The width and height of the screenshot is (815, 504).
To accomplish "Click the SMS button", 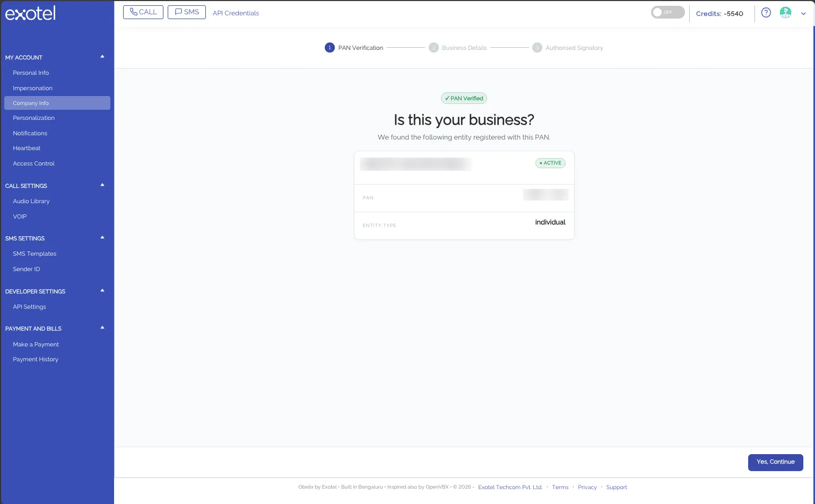I will tap(187, 12).
